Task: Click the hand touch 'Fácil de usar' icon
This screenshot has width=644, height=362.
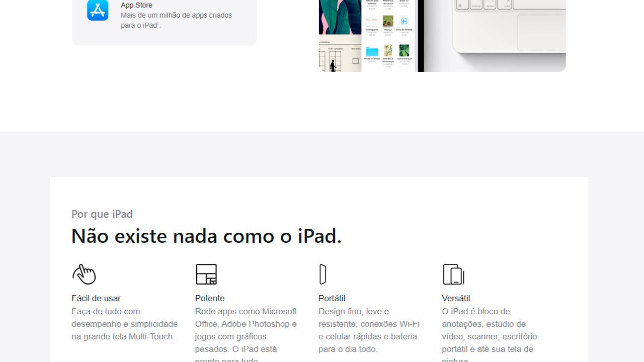Action: pos(84,275)
